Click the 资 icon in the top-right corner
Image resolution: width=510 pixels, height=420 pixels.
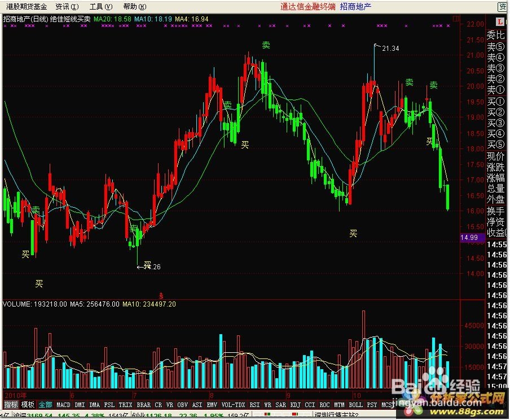point(503,7)
